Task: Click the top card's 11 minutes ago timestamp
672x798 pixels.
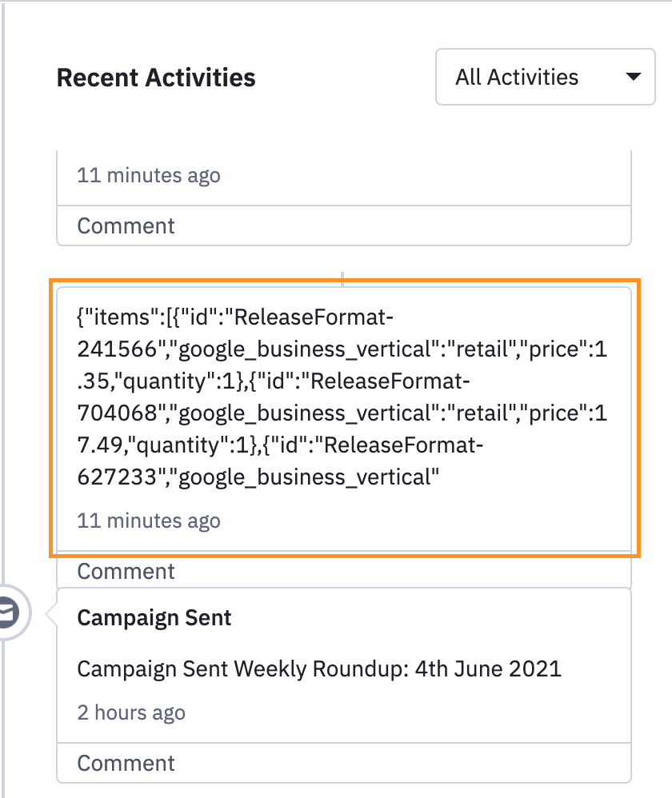Action: [148, 175]
